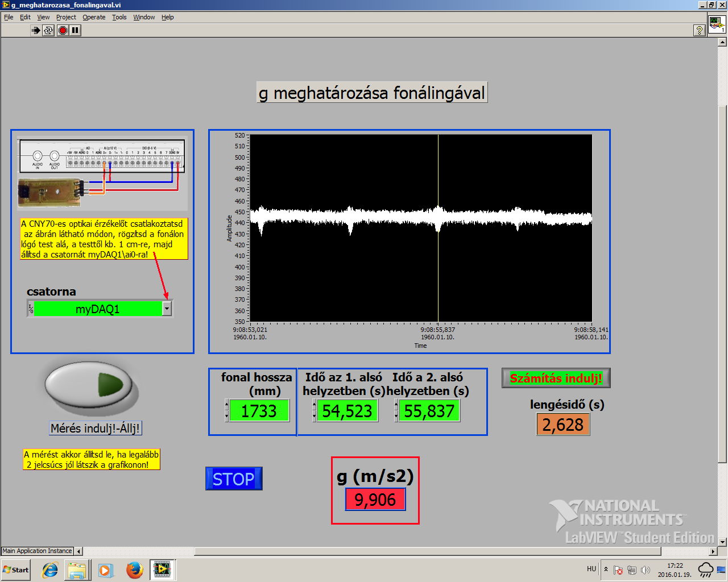Click the Pause toolbar icon
The image size is (728, 582).
(x=75, y=30)
